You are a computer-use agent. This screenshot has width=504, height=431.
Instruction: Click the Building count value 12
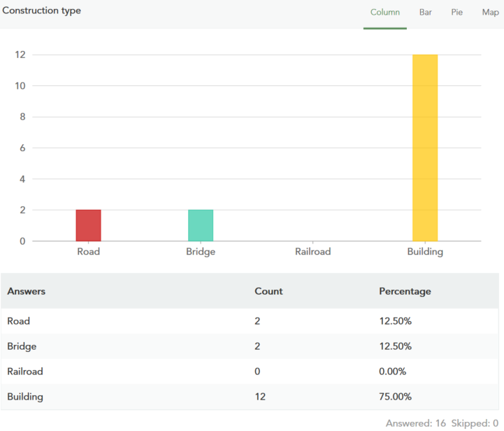coord(260,397)
